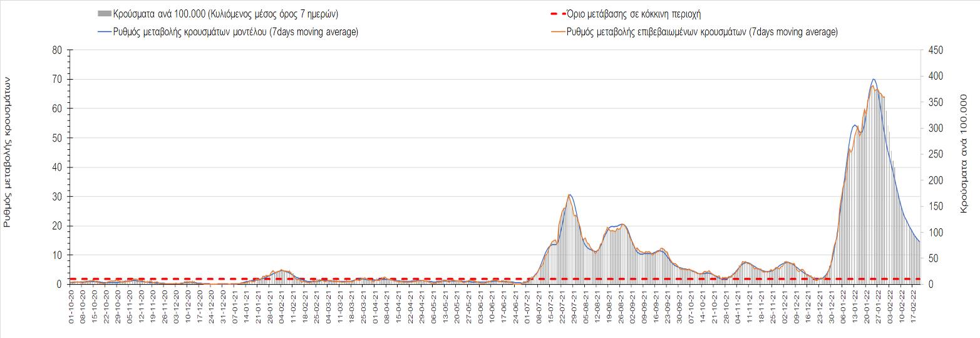Click the legend text 'Ρυθμός μεταβολής επιβεβαιωμένων κρουσμάτων'

click(701, 32)
